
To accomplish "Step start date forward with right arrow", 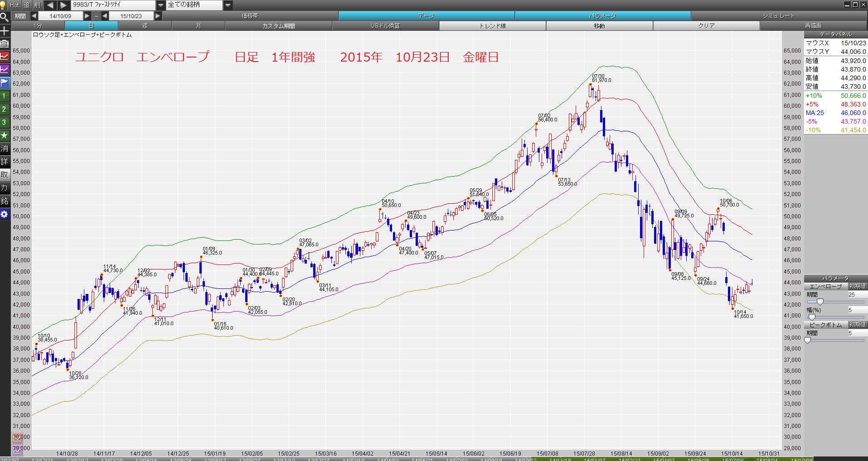I will (x=87, y=16).
